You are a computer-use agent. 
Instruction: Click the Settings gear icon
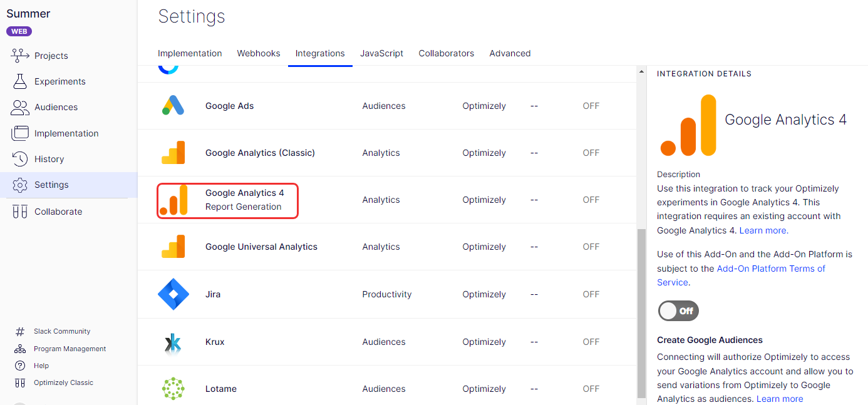[20, 185]
